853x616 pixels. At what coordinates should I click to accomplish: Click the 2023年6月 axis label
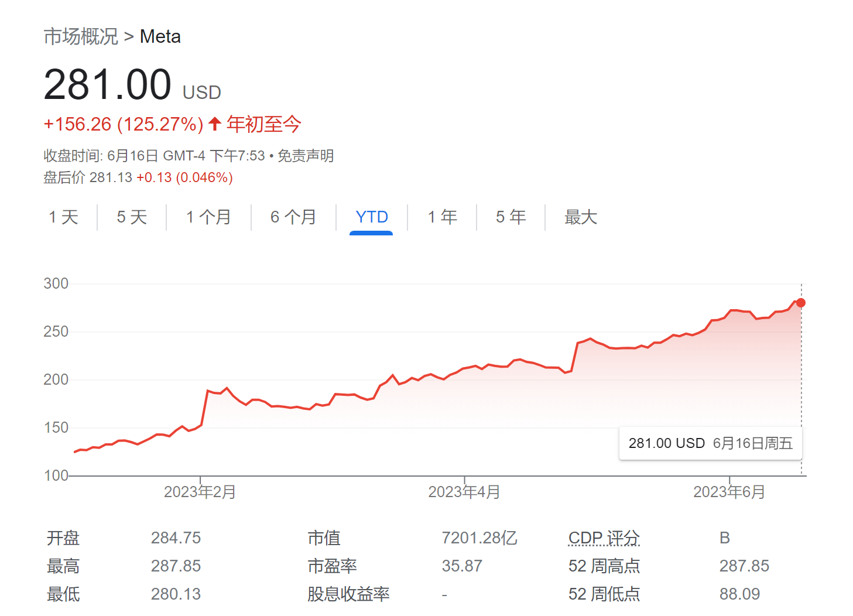(729, 492)
